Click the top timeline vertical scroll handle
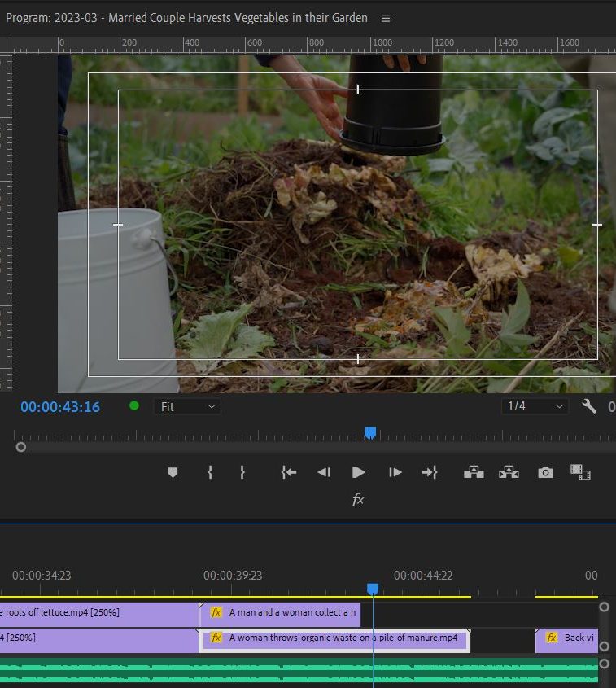Screen dimensions: 616x688 (x=604, y=607)
